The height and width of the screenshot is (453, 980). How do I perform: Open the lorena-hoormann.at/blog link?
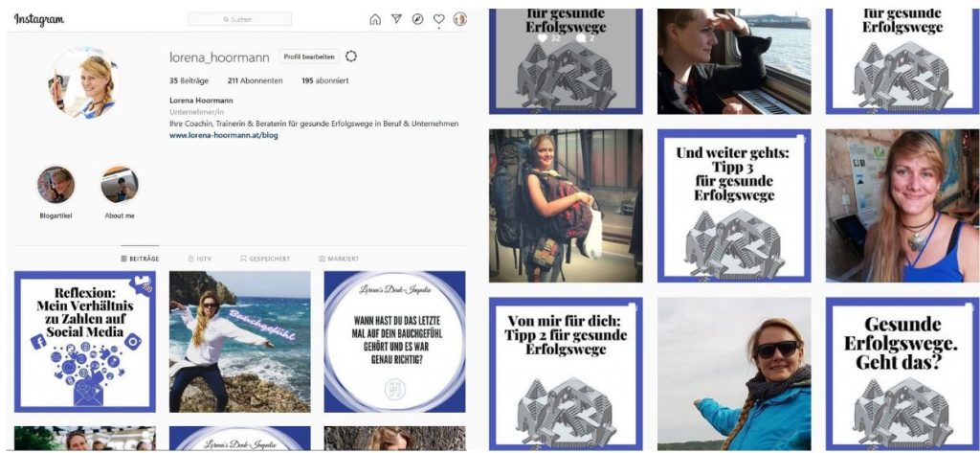(x=224, y=135)
